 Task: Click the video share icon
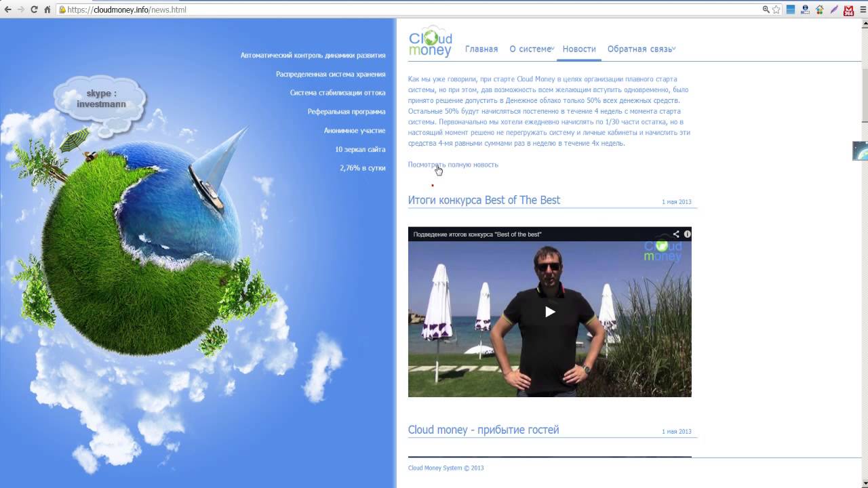coord(676,234)
